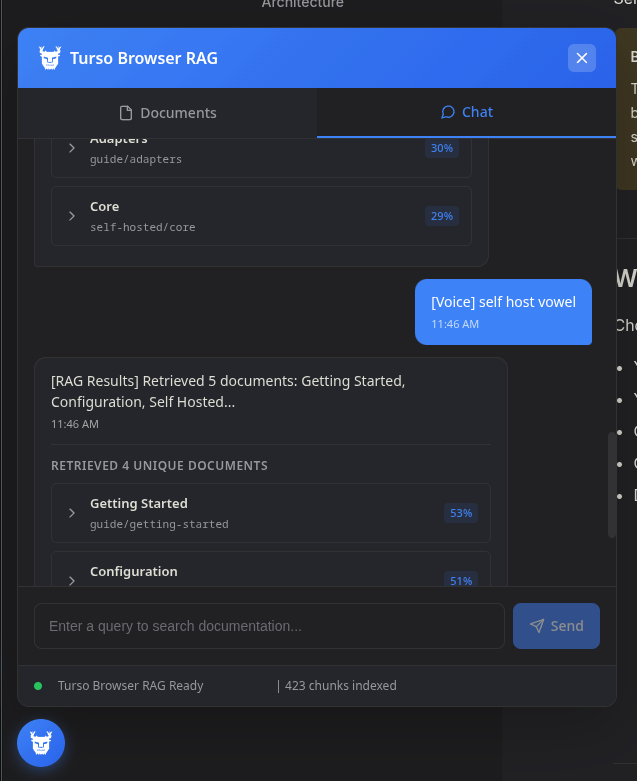Click the 29% score badge for Core
This screenshot has height=781, width=637.
[441, 216]
